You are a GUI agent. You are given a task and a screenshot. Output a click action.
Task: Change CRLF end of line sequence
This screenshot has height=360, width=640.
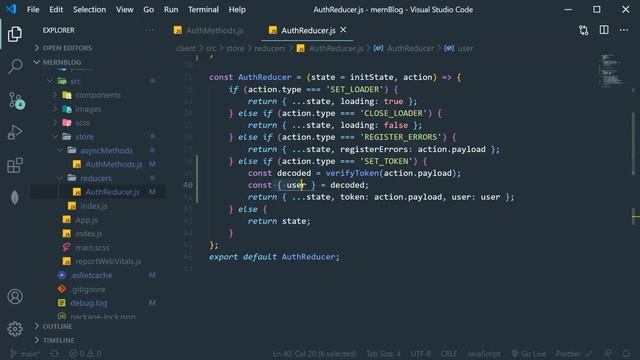click(x=449, y=354)
